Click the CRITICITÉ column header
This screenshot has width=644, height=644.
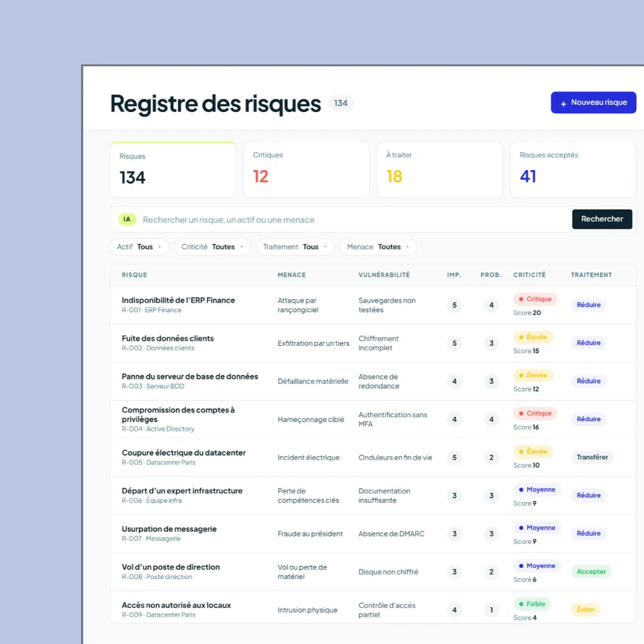click(x=529, y=275)
